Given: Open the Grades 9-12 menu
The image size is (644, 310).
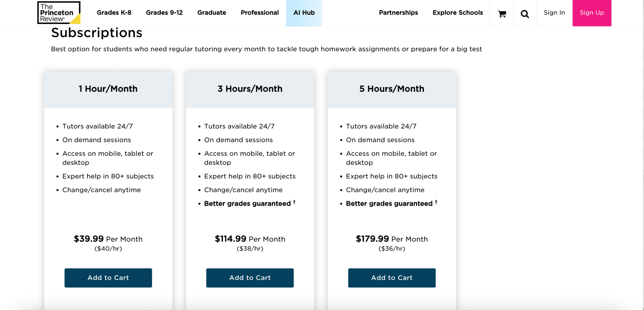Looking at the screenshot, I should (x=164, y=13).
